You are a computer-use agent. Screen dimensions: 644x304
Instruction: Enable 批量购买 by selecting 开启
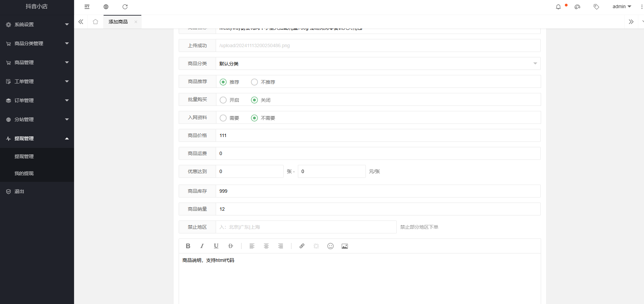(223, 100)
